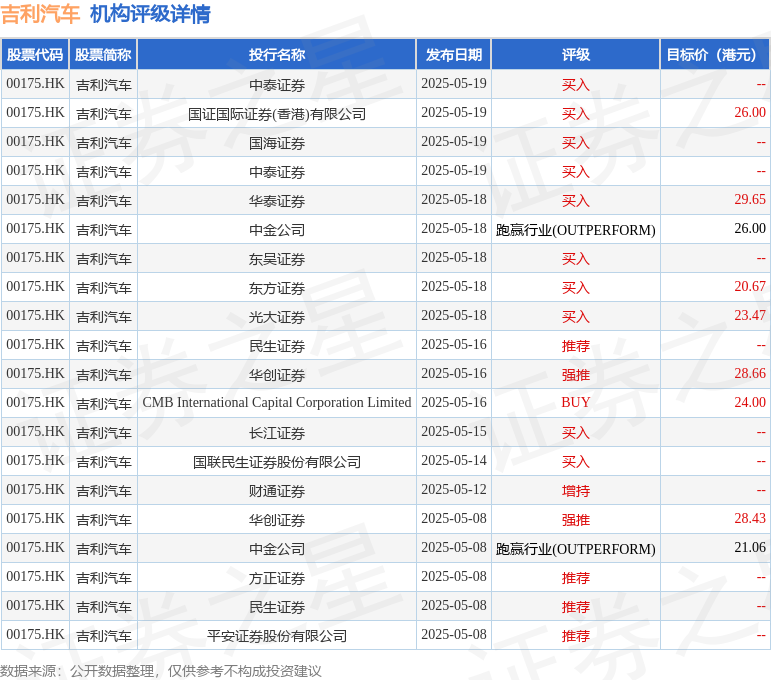Click 吉利汽车 name in 光大证券 row

click(104, 317)
